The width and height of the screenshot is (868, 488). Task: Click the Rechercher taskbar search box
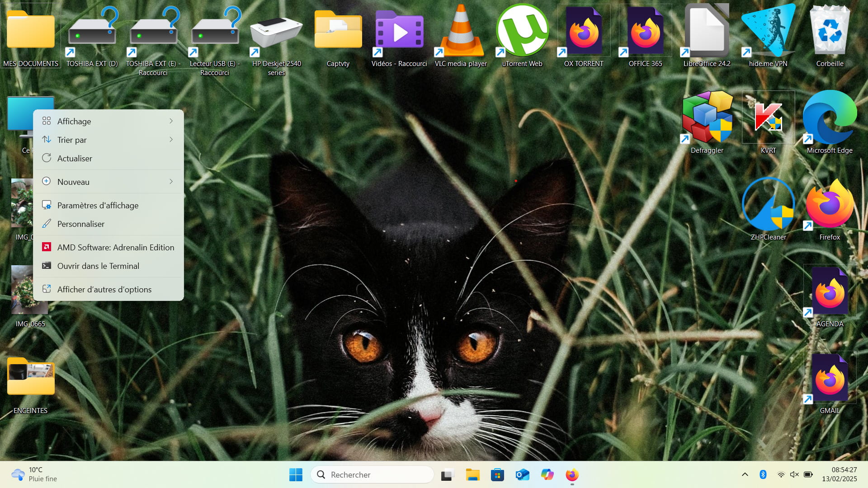[x=372, y=474]
